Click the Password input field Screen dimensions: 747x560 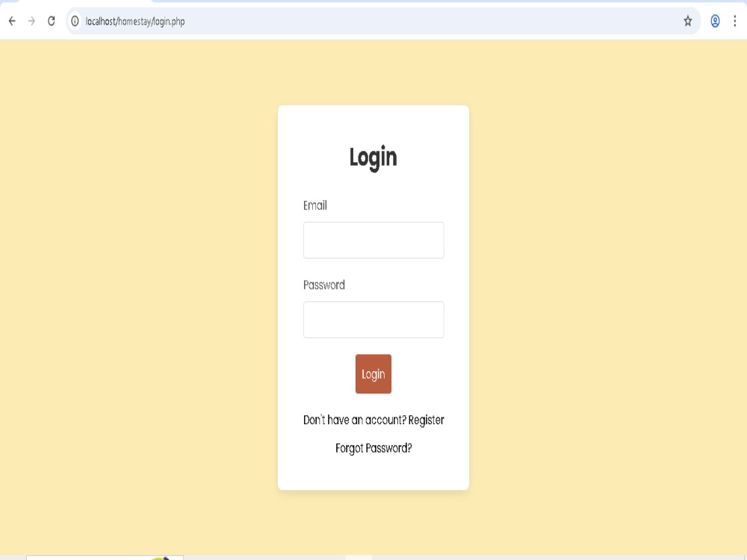tap(373, 320)
